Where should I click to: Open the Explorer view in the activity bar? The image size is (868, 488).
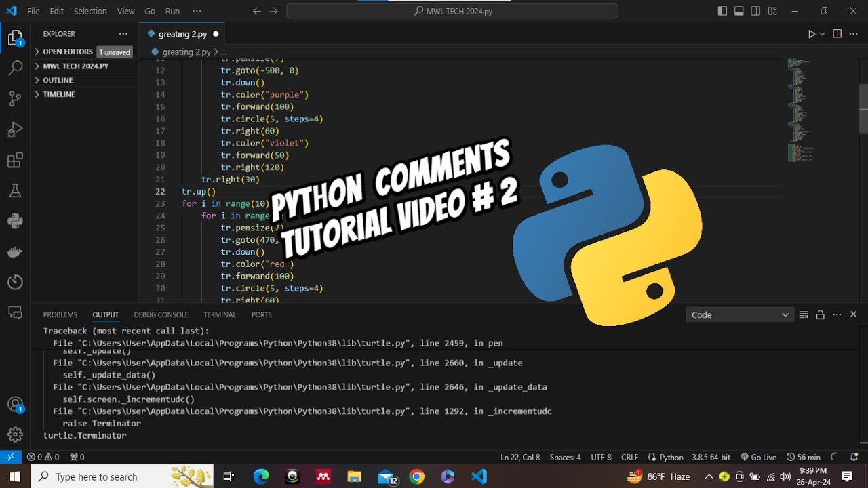15,37
